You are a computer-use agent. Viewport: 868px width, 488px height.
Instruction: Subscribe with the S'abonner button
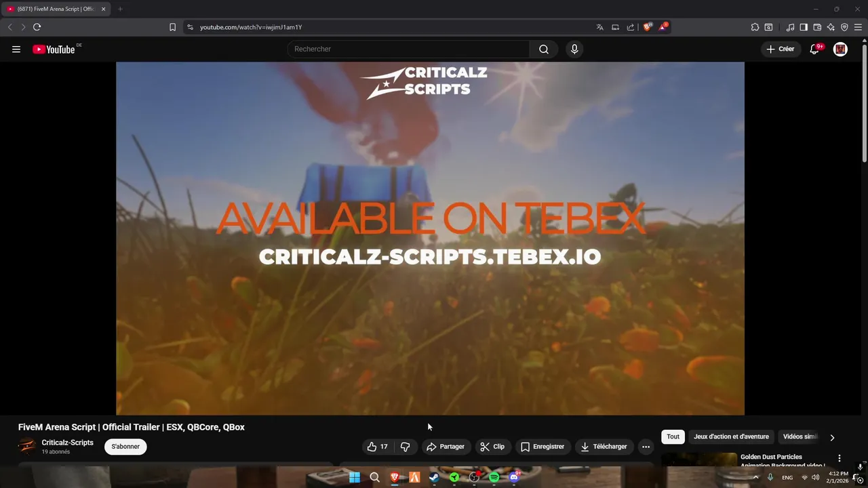(125, 447)
